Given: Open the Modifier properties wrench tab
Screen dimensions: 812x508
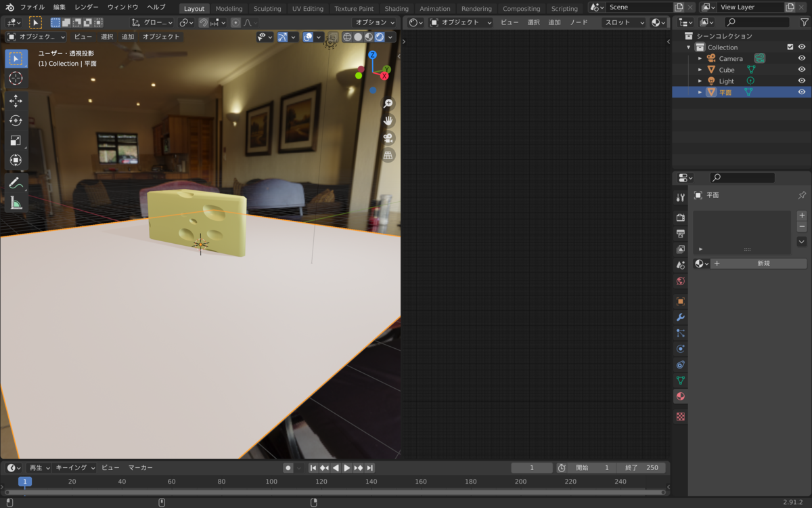Looking at the screenshot, I should (x=681, y=317).
